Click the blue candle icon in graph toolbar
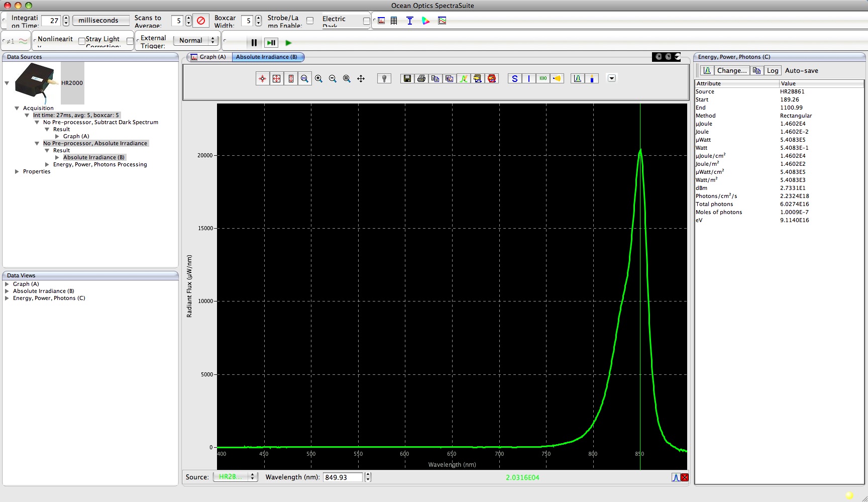 click(592, 78)
